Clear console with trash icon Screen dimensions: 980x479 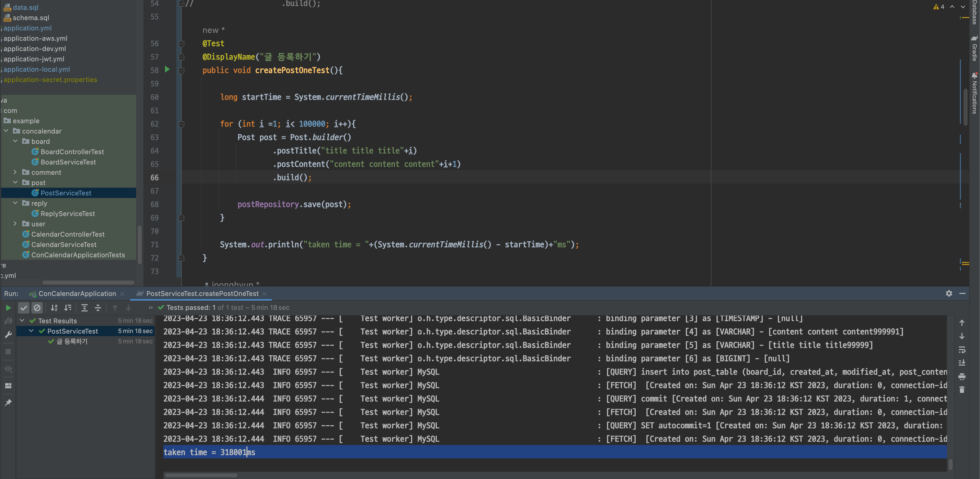(962, 390)
